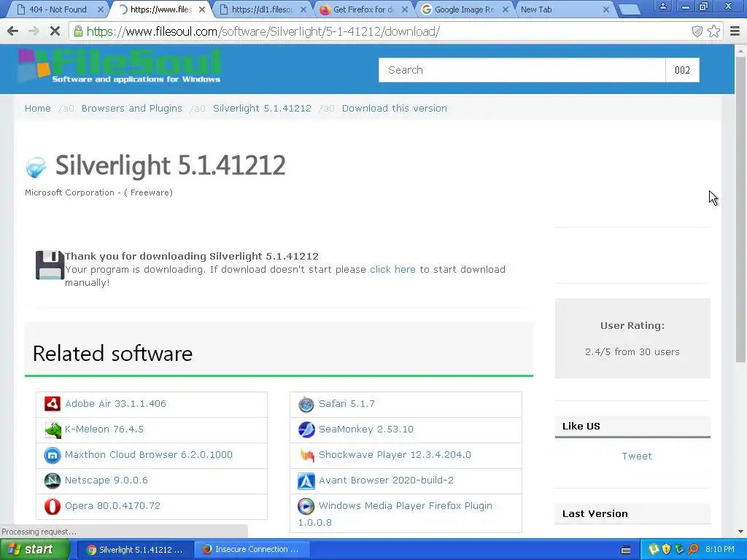Click the Tweet link
This screenshot has height=560, width=747.
pyautogui.click(x=637, y=456)
